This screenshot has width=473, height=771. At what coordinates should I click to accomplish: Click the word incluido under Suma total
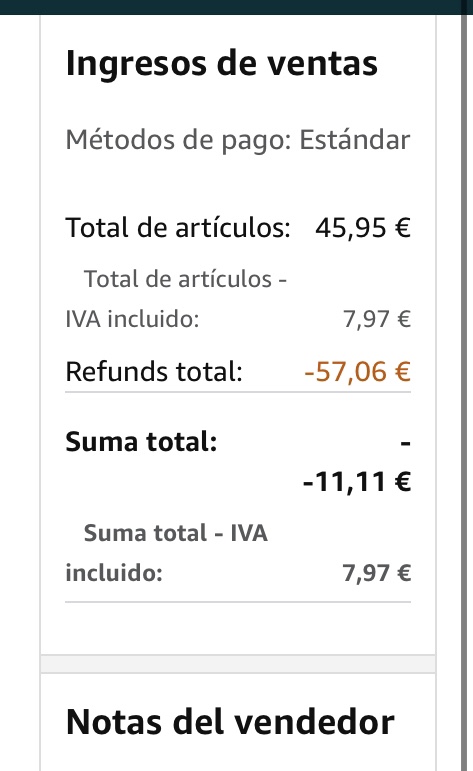pyautogui.click(x=114, y=573)
